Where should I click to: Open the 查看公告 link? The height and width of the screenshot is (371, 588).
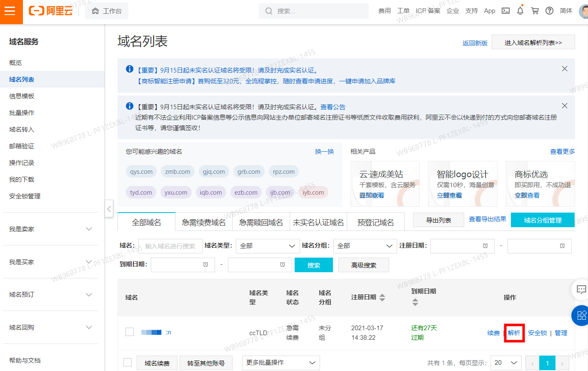(333, 107)
